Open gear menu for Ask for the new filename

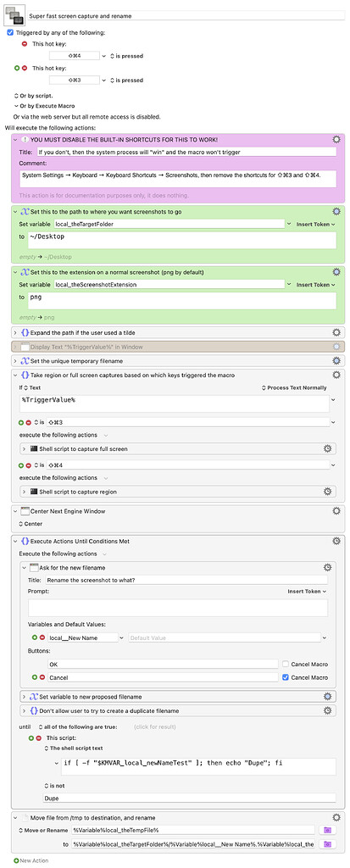327,567
